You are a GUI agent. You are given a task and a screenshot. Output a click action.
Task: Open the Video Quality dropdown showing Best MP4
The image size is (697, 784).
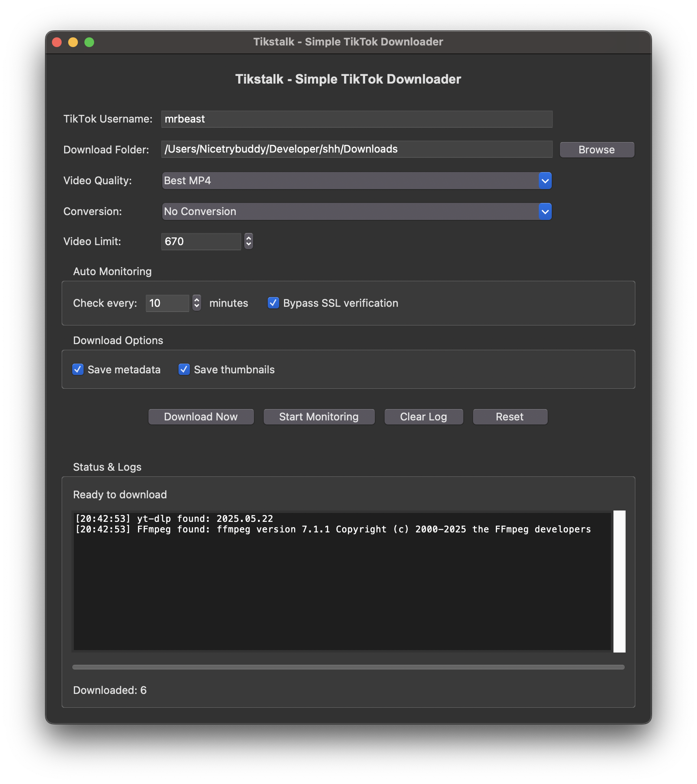click(357, 181)
